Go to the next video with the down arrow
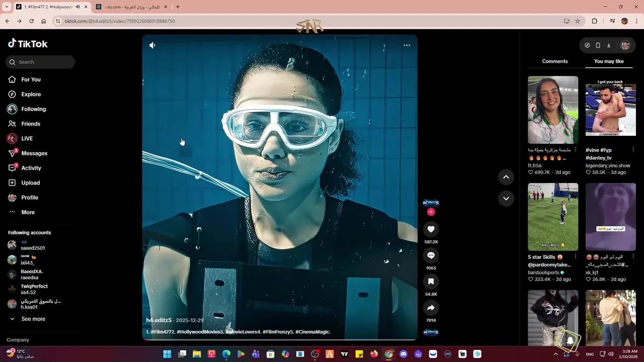The height and width of the screenshot is (362, 644). (506, 199)
